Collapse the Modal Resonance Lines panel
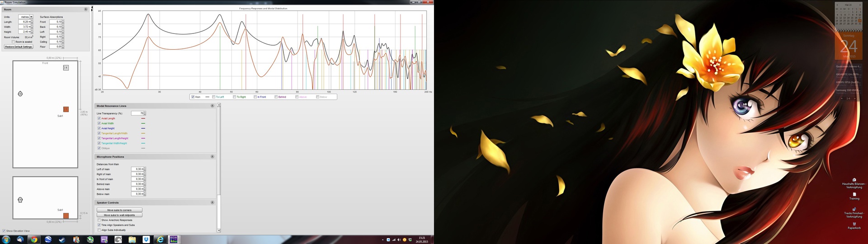Viewport: 868px width, 244px height. pos(212,106)
